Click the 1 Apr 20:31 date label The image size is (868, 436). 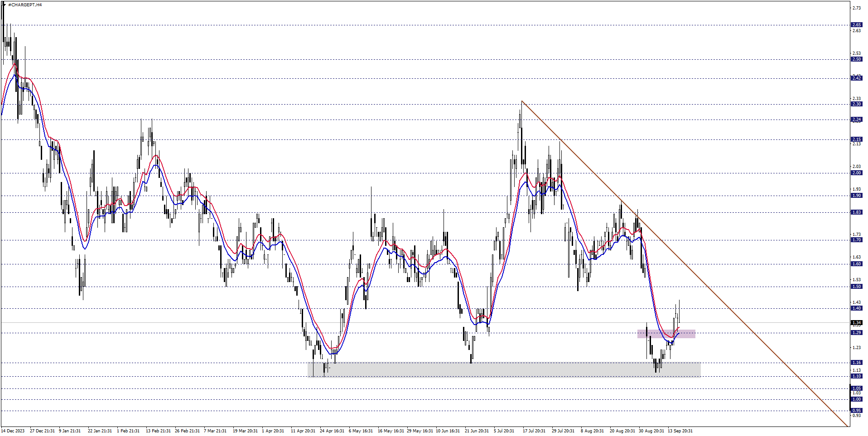click(x=273, y=431)
